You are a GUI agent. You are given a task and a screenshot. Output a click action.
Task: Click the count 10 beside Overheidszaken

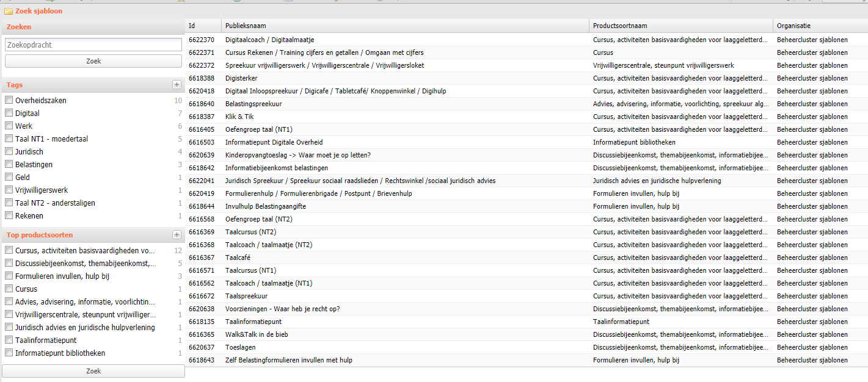coord(178,100)
